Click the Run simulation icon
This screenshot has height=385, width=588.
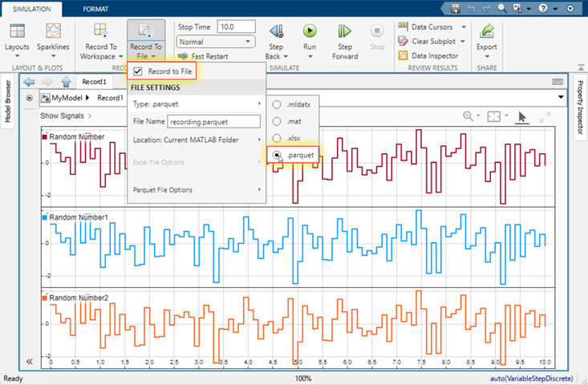click(310, 31)
